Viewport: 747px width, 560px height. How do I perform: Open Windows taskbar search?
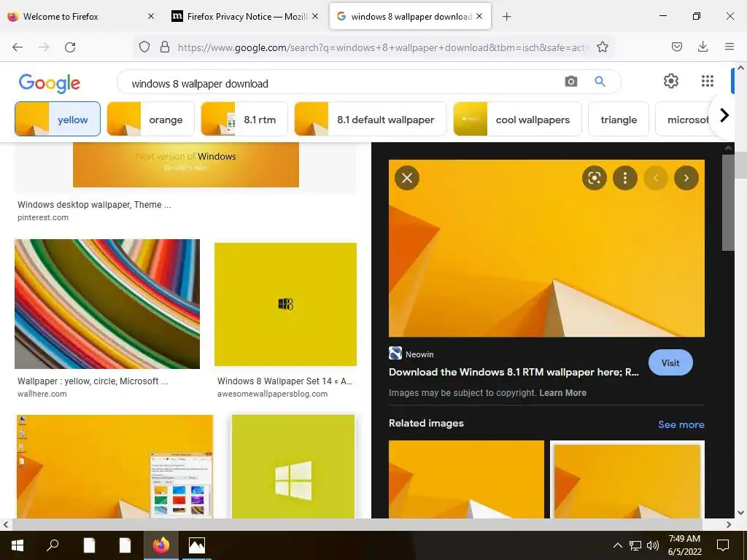click(x=53, y=545)
